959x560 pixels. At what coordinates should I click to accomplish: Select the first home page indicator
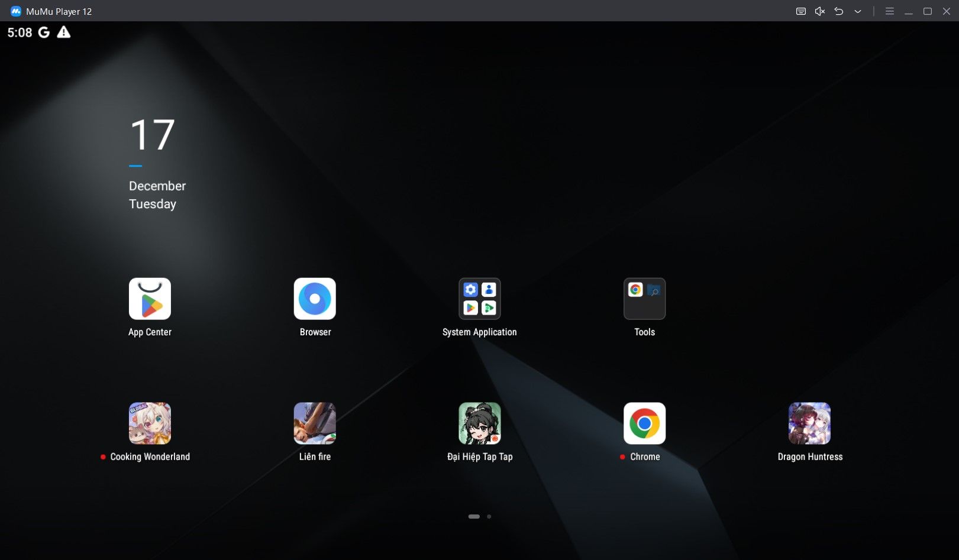pyautogui.click(x=474, y=516)
